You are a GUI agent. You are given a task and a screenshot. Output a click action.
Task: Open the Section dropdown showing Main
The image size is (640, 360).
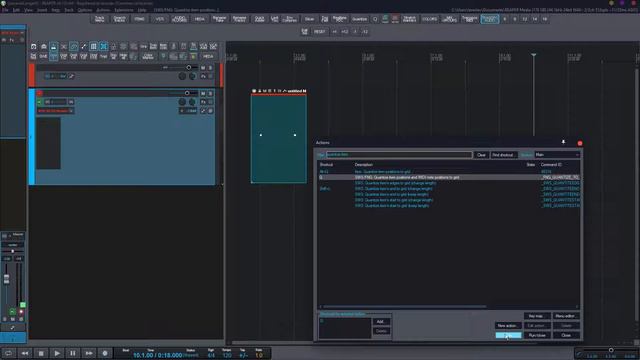click(x=557, y=155)
